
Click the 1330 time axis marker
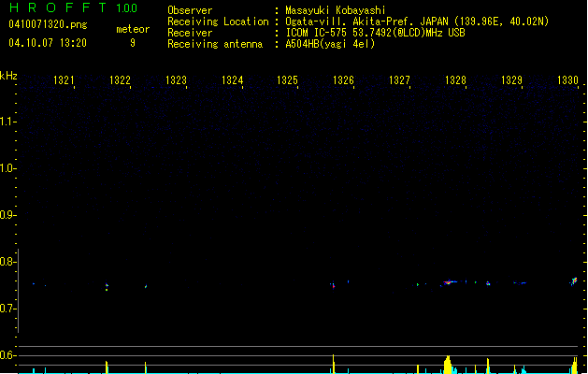[567, 80]
